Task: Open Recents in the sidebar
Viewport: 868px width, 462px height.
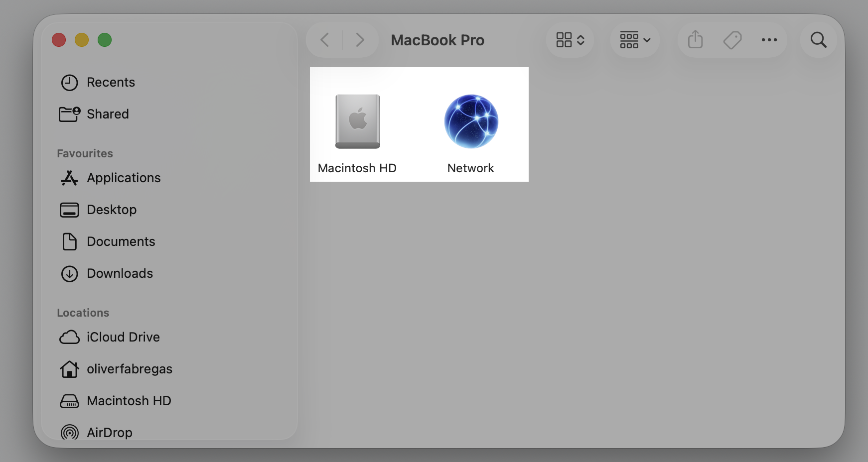Action: coord(169,82)
